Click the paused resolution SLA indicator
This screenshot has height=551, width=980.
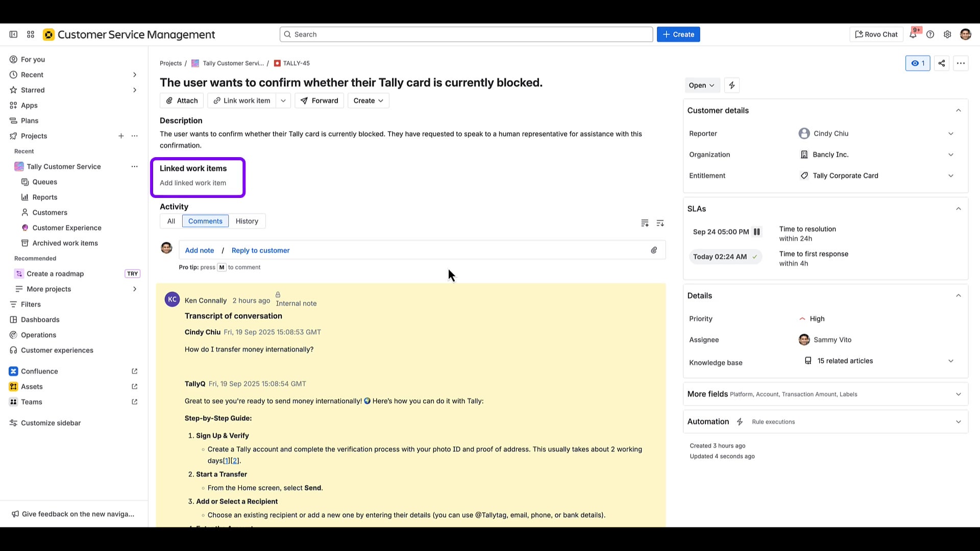(757, 232)
